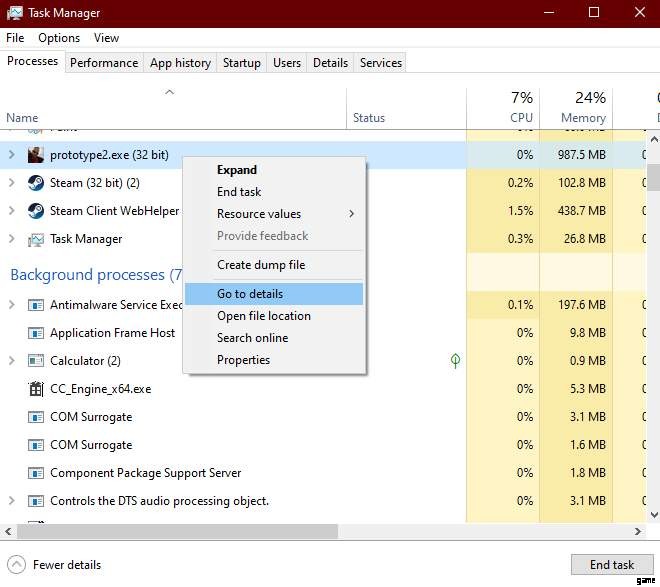Click the Background processes heading
This screenshot has width=660, height=587.
[96, 275]
